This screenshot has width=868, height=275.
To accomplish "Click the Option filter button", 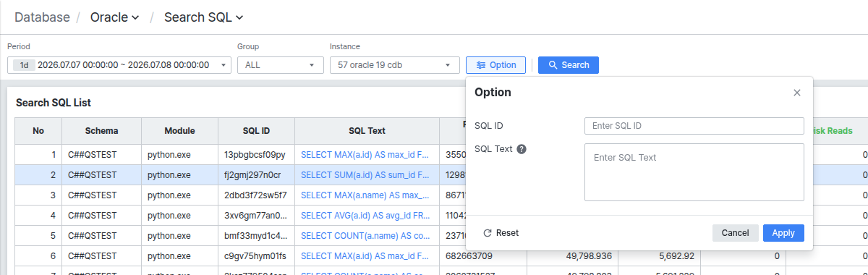I will click(496, 65).
